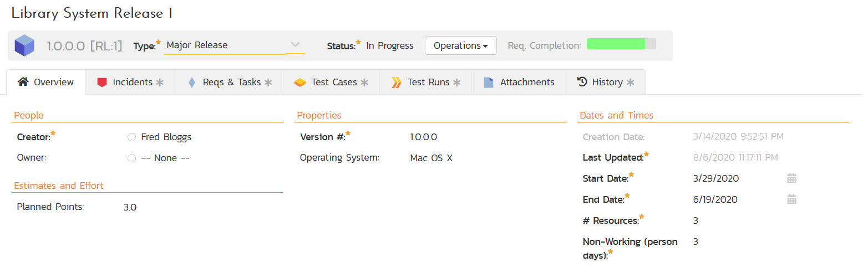The width and height of the screenshot is (868, 267).
Task: Click the History clock icon
Action: 582,82
